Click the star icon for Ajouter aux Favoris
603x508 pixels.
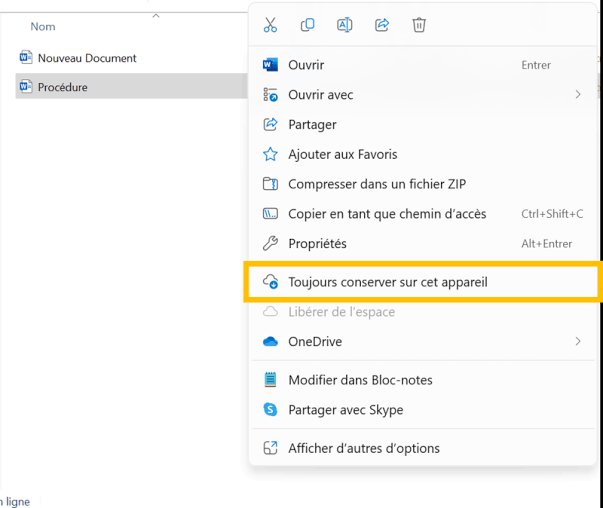270,154
